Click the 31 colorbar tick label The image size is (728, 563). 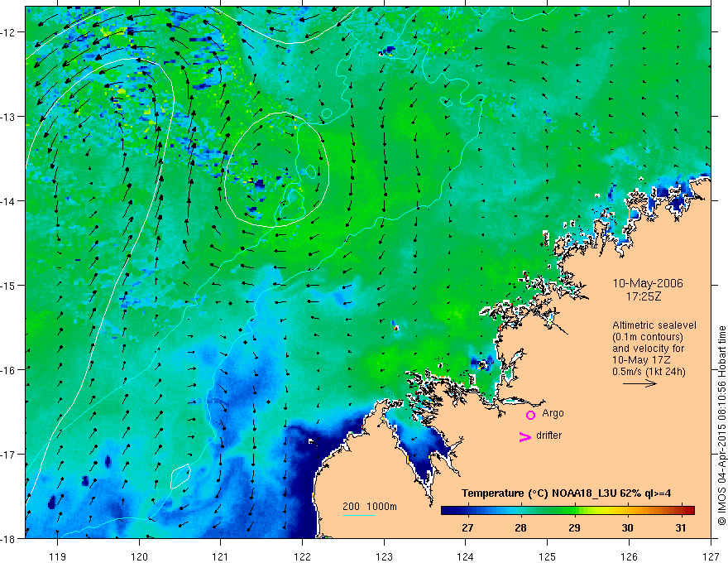click(x=681, y=527)
